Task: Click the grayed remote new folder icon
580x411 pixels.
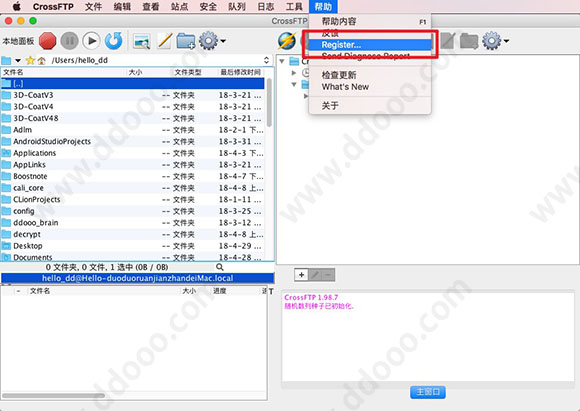Action: coord(469,41)
